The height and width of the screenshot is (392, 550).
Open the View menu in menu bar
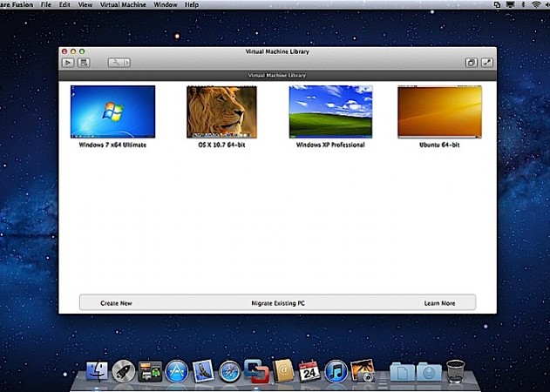85,5
